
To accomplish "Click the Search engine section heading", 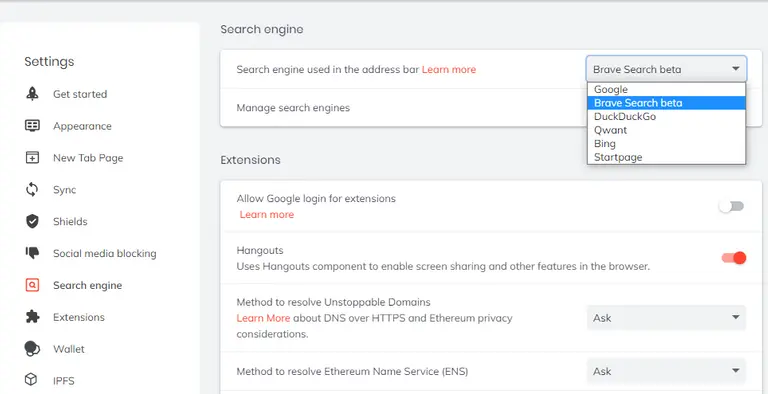I will coord(262,29).
